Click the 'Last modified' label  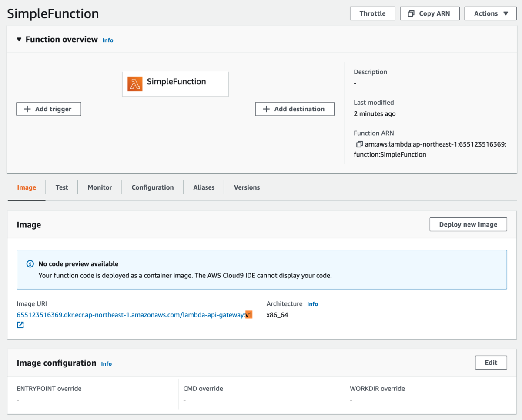[374, 103]
